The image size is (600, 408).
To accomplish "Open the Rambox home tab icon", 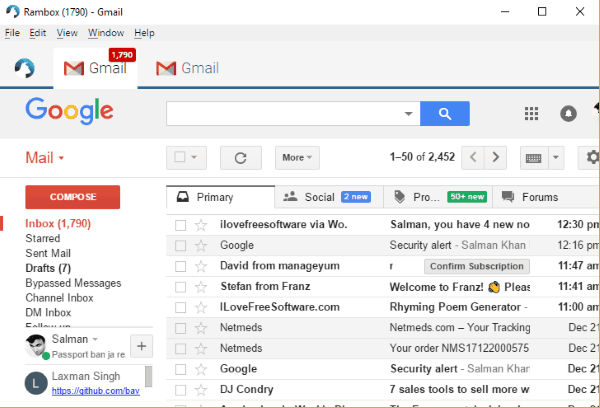I will (25, 68).
